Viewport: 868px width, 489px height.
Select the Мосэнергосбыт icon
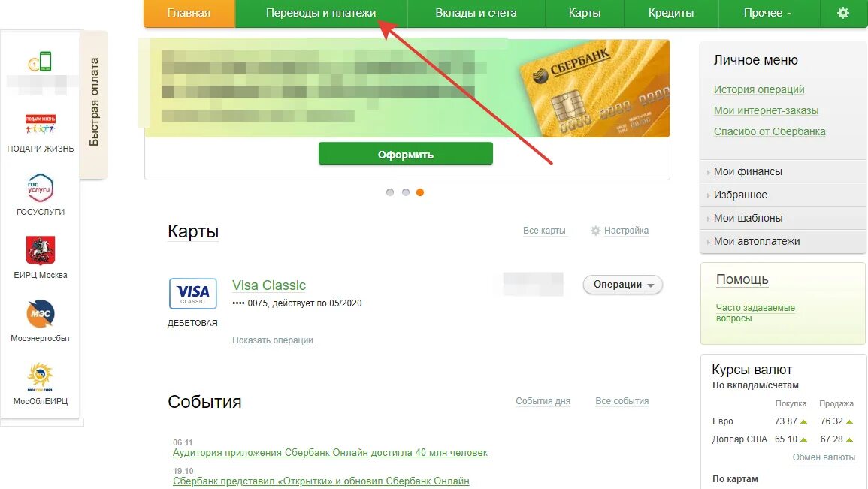41,314
